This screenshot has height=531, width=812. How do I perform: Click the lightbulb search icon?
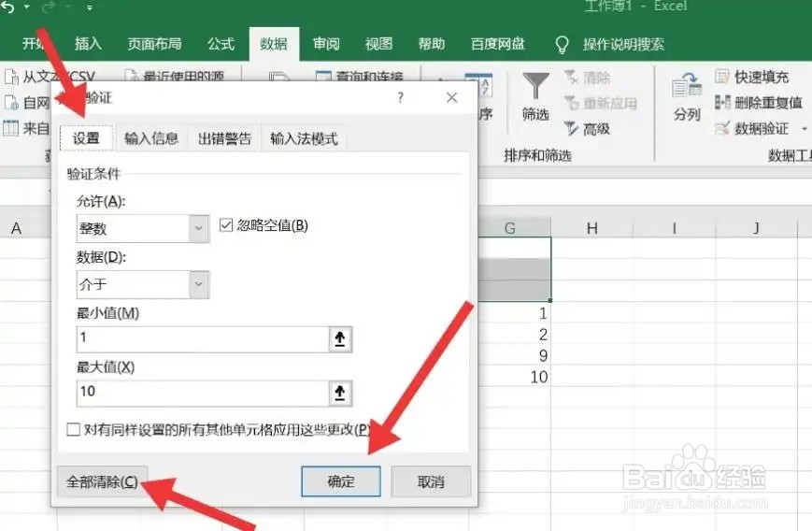pos(562,45)
